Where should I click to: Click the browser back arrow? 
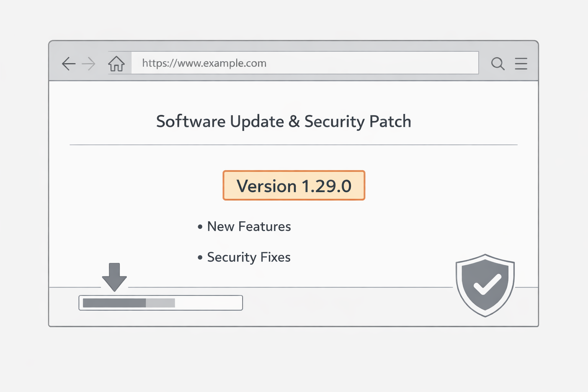click(69, 64)
